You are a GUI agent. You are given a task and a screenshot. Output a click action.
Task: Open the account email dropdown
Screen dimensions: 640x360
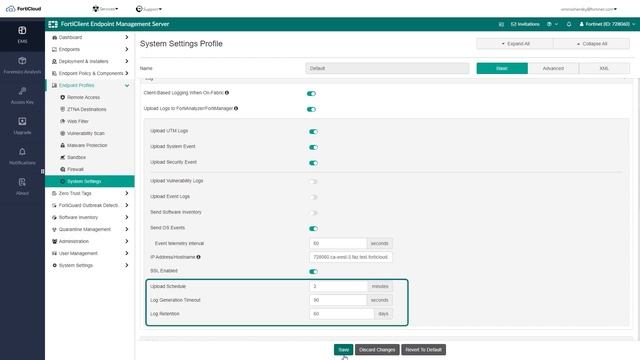(589, 9)
